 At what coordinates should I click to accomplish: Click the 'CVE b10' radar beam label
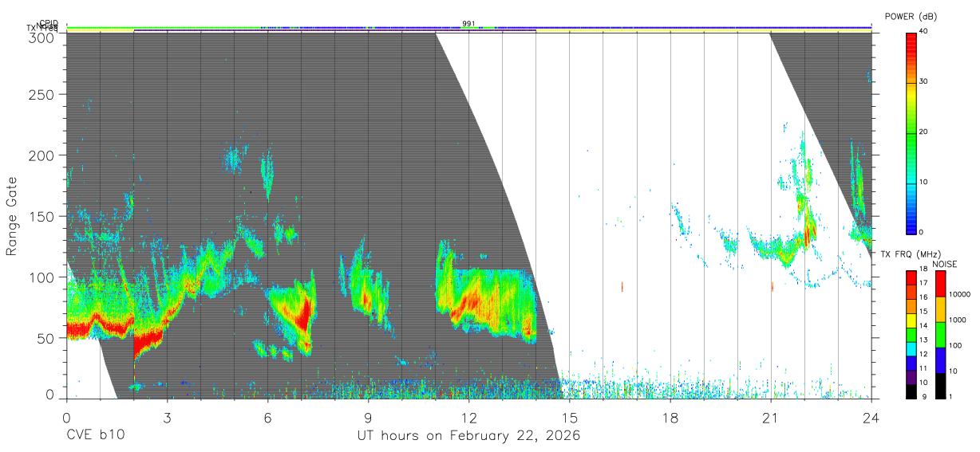coord(95,436)
